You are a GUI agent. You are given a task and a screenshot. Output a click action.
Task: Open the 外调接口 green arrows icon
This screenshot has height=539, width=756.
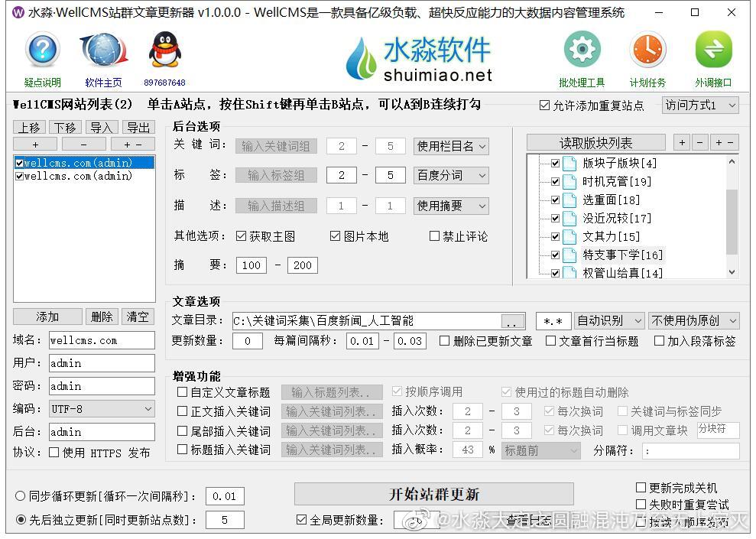click(713, 49)
